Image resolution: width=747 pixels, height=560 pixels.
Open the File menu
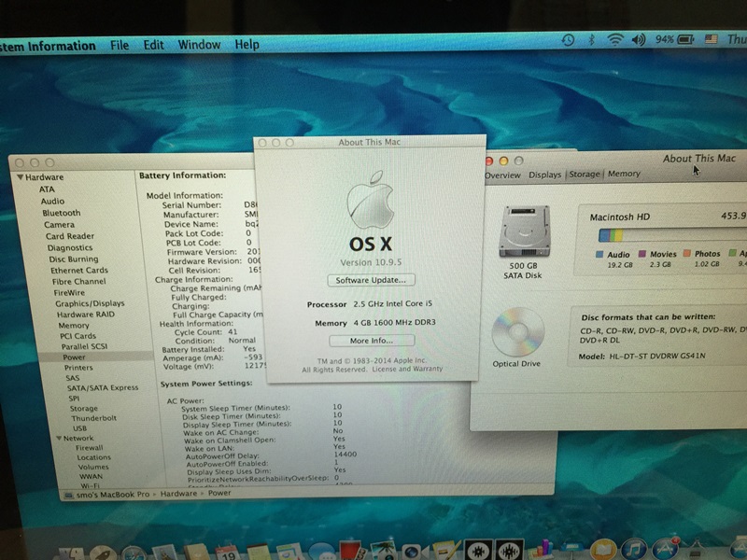coord(120,45)
